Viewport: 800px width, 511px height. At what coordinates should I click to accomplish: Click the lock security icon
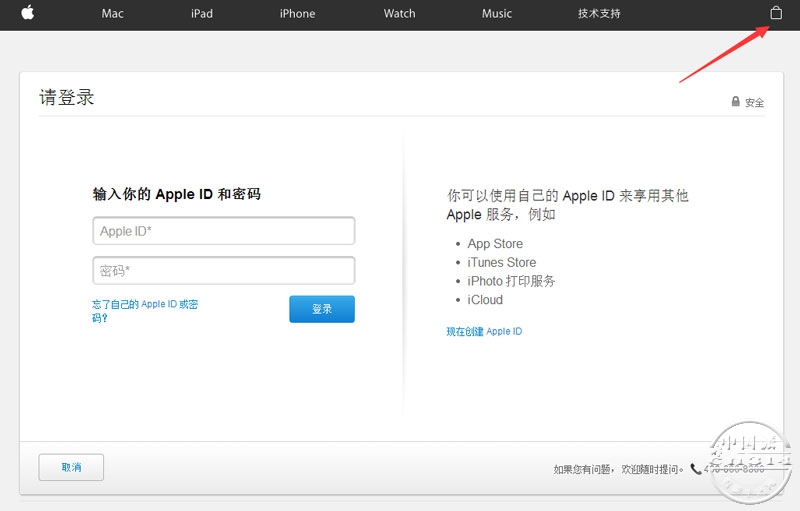click(735, 101)
